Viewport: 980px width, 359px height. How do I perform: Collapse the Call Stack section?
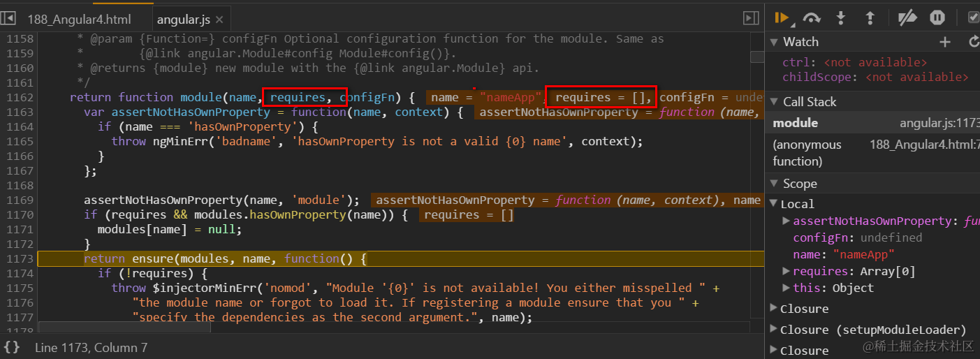click(x=774, y=102)
